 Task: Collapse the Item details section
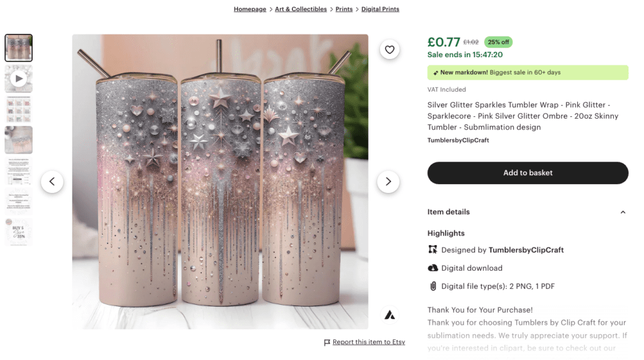click(x=623, y=212)
